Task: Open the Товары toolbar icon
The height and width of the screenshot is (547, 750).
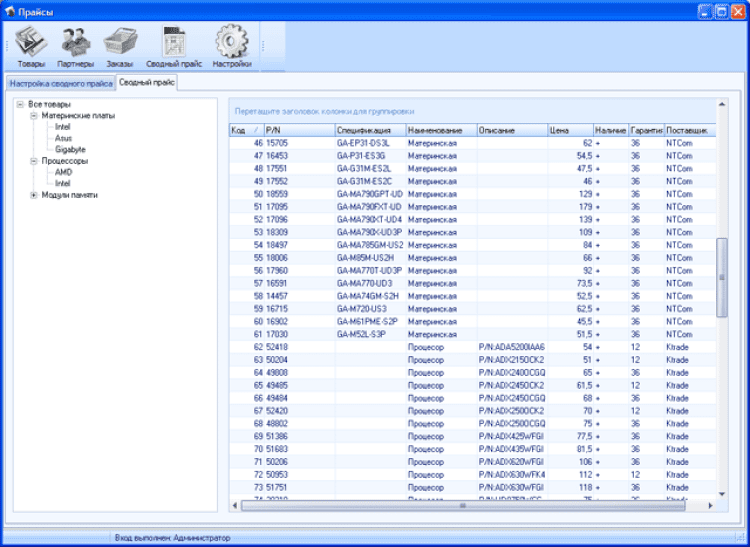Action: [x=31, y=48]
